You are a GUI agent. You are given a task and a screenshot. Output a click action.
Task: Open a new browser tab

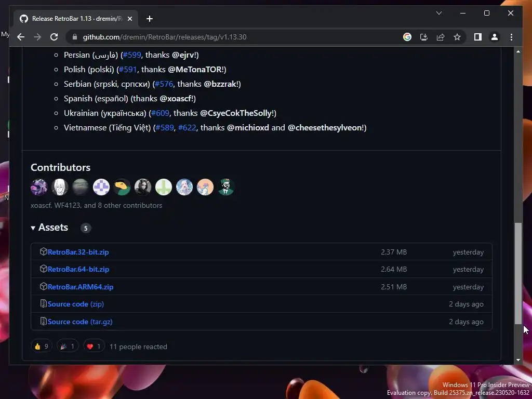pyautogui.click(x=150, y=19)
